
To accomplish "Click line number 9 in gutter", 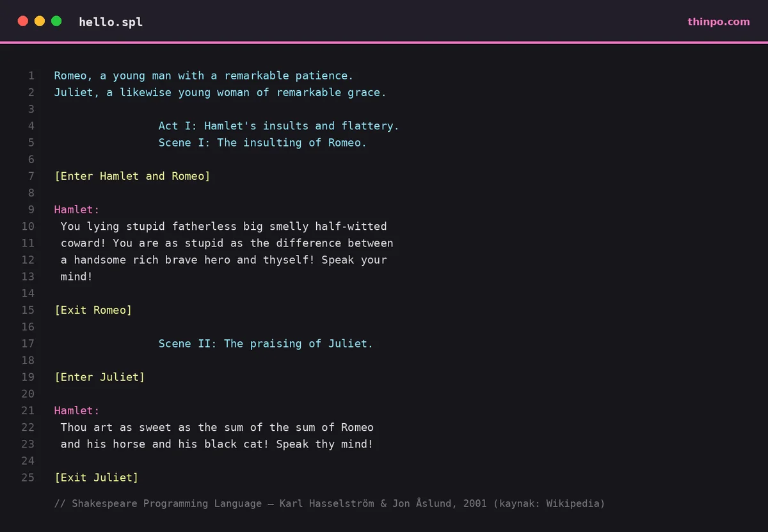I will coord(31,209).
